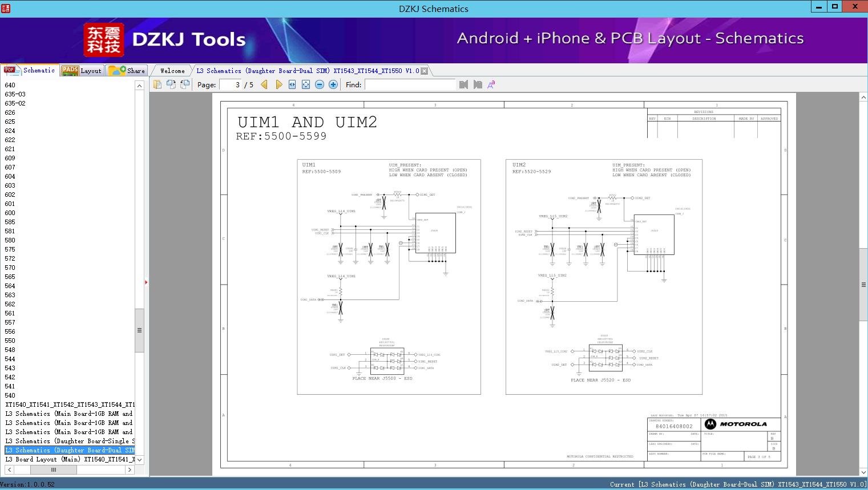Zoom out using the minus icon
The height and width of the screenshot is (490, 868).
coord(319,84)
